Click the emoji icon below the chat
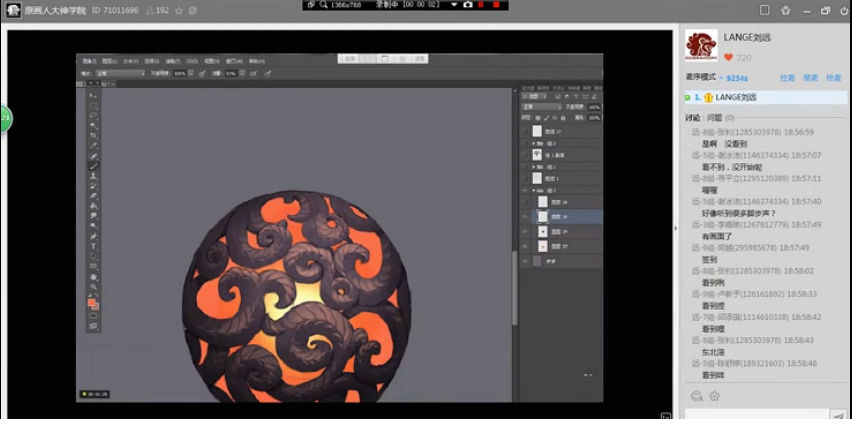The image size is (852, 442). [x=697, y=396]
